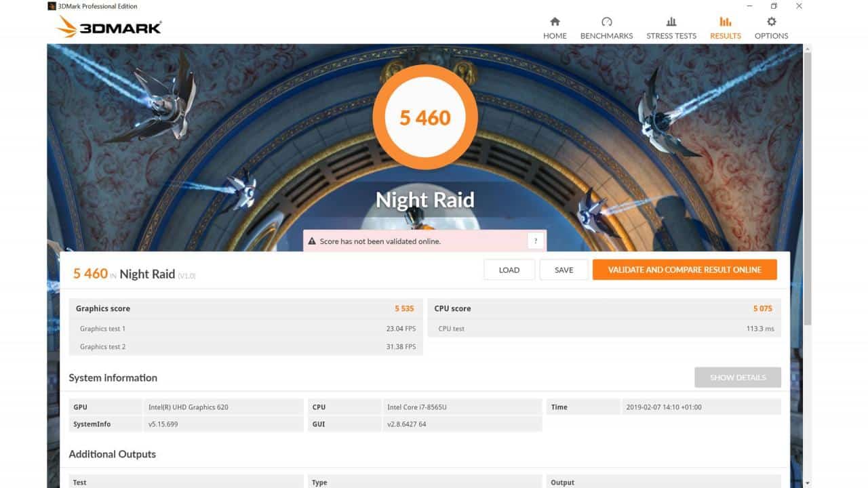Click the orange 5 460 score circle
The width and height of the screenshot is (868, 488).
(x=425, y=117)
